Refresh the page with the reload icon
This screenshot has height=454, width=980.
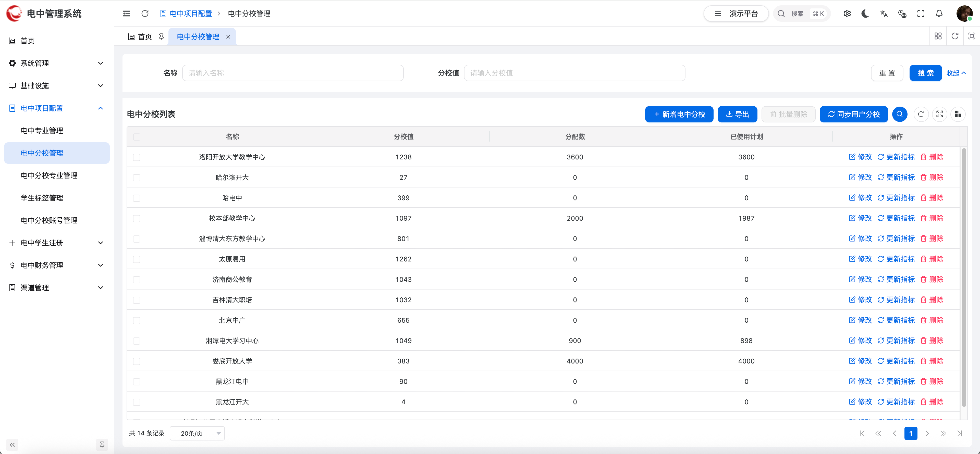point(145,13)
